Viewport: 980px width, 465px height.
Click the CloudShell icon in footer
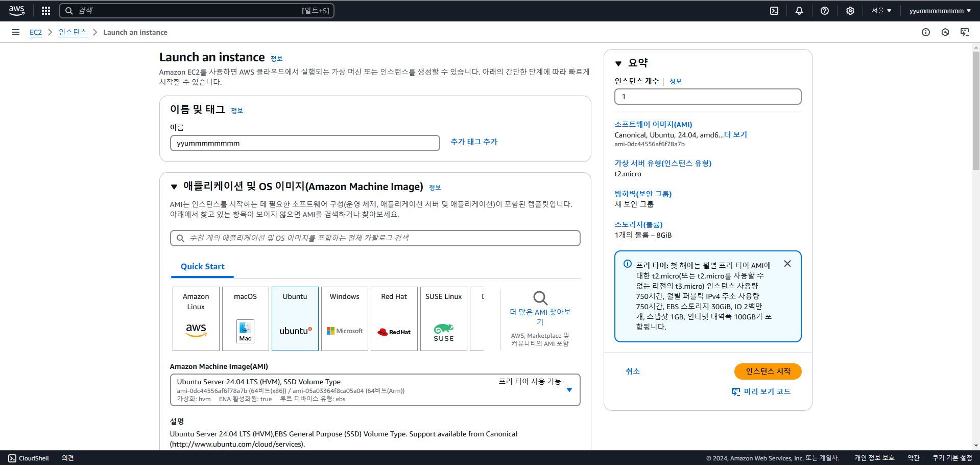[x=12, y=458]
